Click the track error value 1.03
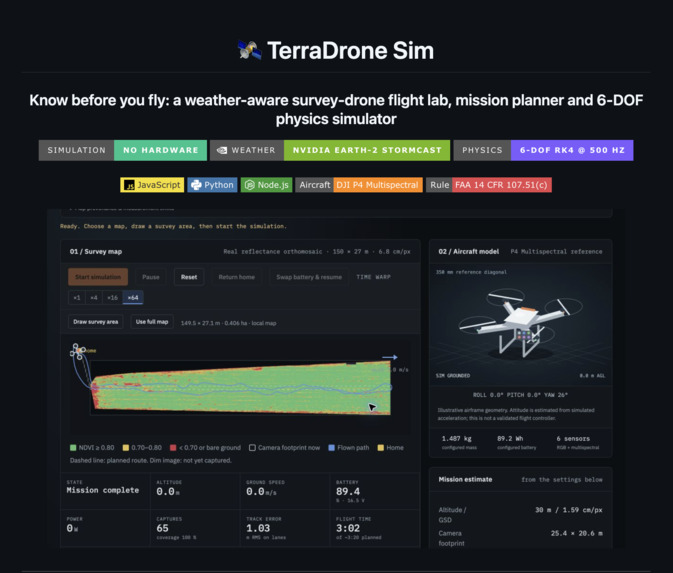This screenshot has height=573, width=673. coord(258,528)
